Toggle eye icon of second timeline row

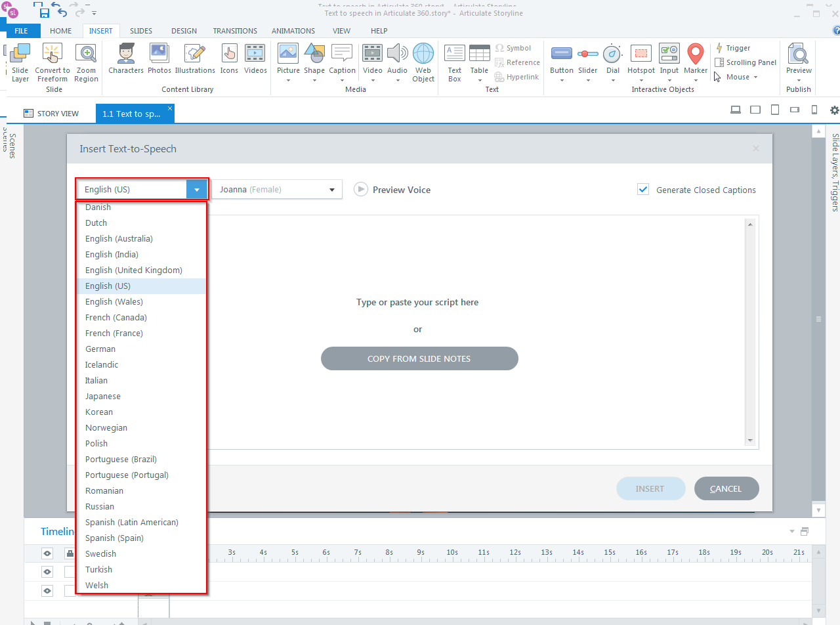(47, 572)
